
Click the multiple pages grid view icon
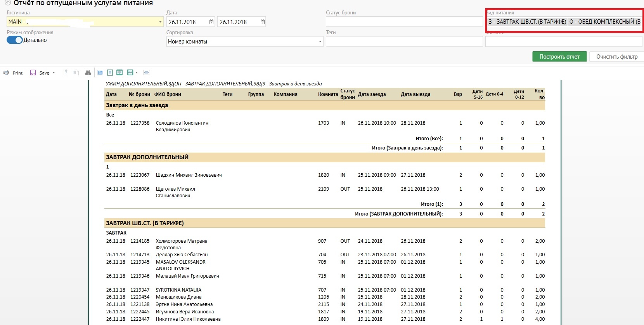130,73
